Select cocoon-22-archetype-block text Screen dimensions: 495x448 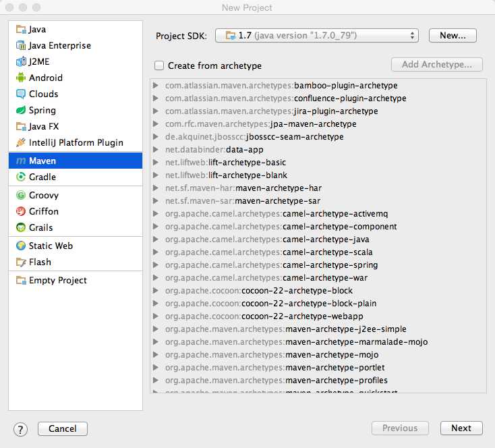(297, 291)
